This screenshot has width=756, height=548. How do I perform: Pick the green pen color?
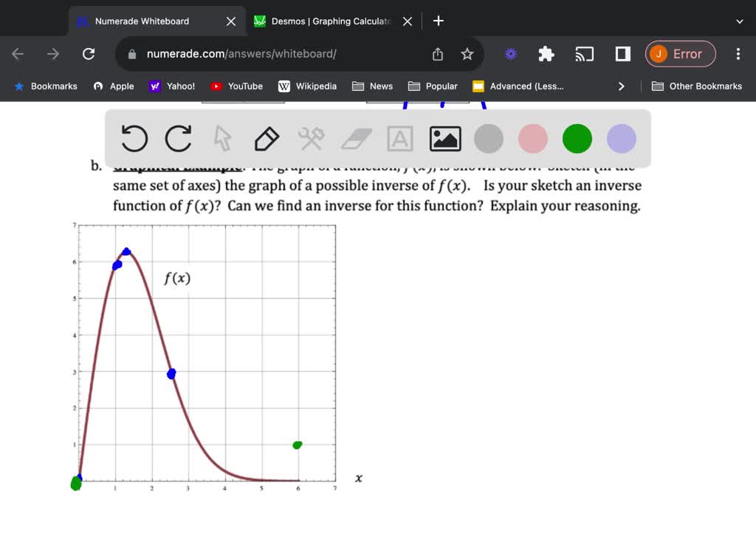[577, 138]
